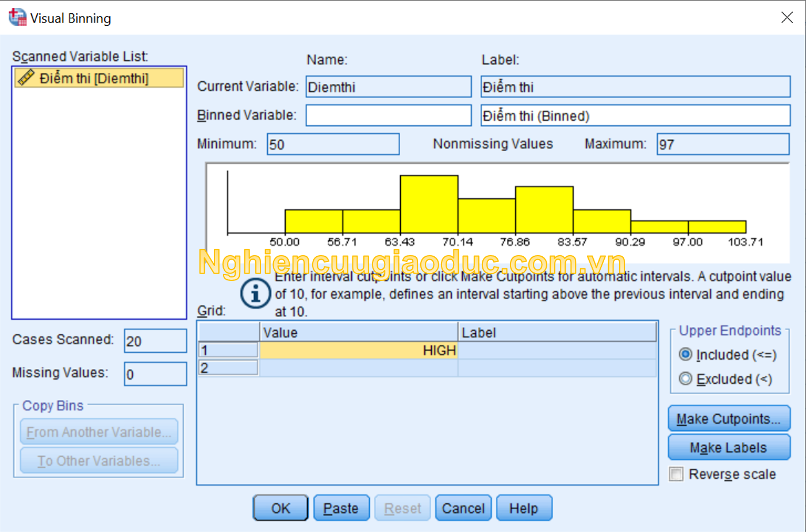Click the Label cell in grid row 1
The image size is (806, 532).
pos(556,350)
